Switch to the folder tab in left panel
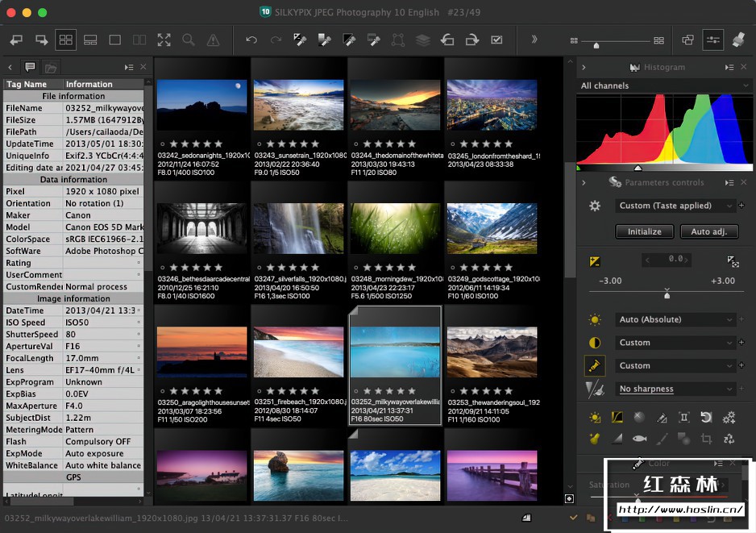This screenshot has height=533, width=756. [50, 68]
